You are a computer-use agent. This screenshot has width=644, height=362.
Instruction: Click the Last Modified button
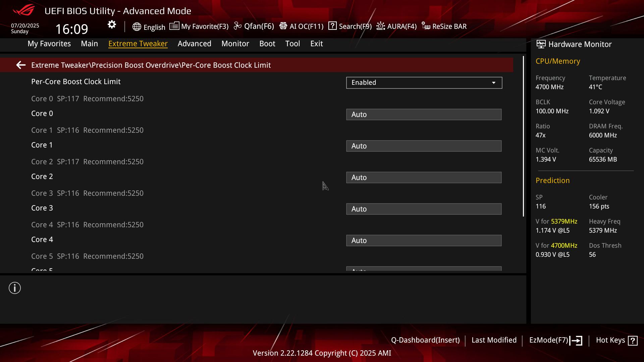click(x=494, y=340)
